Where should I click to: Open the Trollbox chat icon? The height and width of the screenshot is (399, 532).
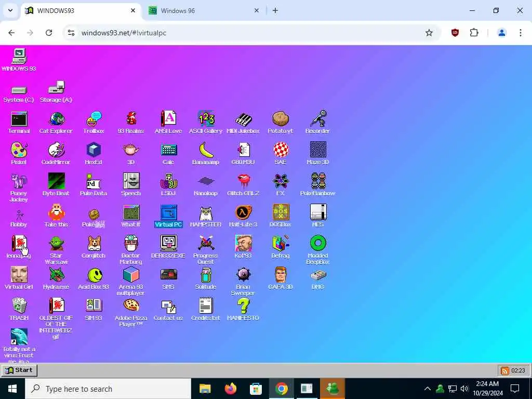(x=94, y=122)
